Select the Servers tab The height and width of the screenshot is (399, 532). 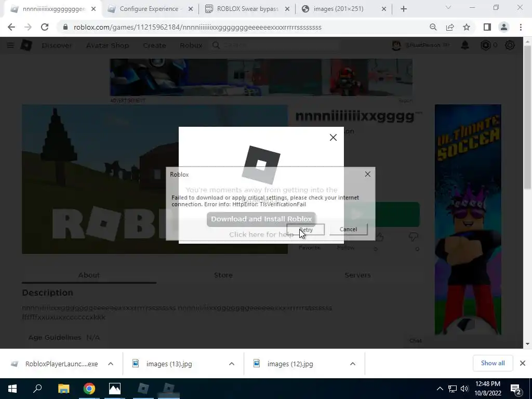(357, 275)
